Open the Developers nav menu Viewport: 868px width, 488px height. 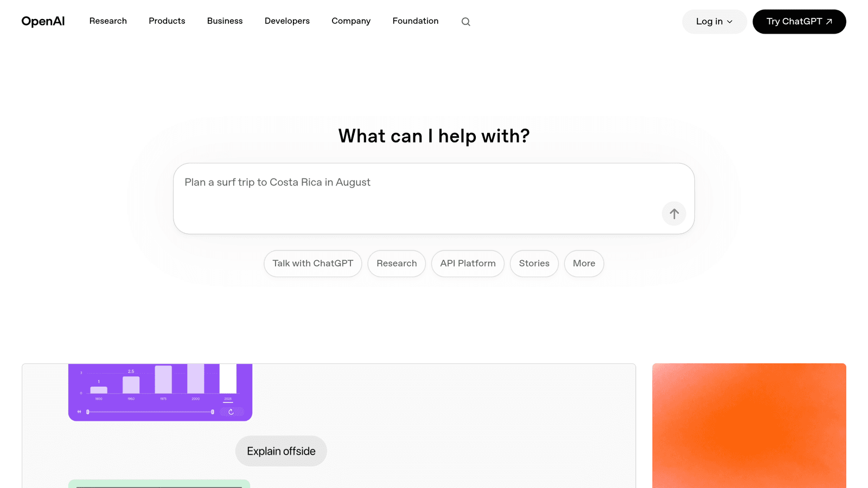pyautogui.click(x=287, y=21)
